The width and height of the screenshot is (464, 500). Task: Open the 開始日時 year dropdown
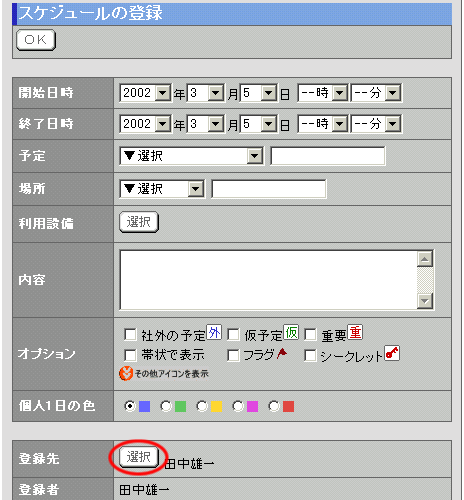pos(145,93)
